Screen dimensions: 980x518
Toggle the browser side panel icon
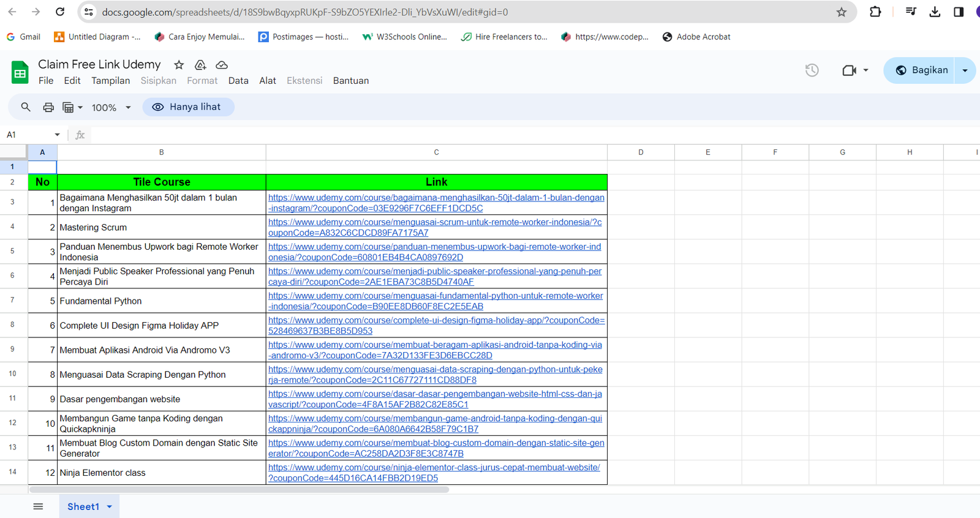point(959,12)
